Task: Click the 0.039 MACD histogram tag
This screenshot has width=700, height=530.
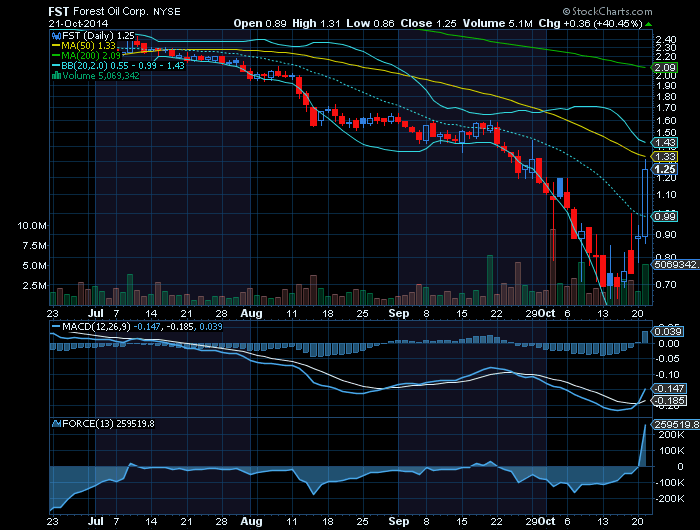Action: [667, 331]
